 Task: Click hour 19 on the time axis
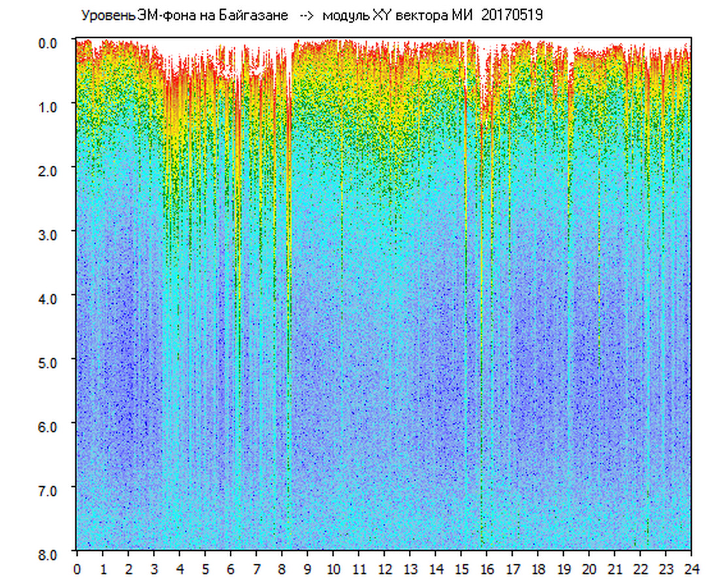[x=563, y=569]
